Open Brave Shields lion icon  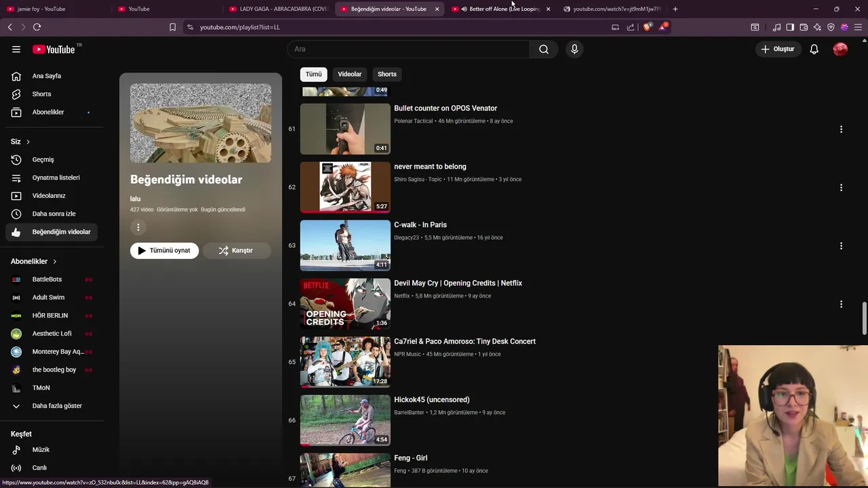tap(646, 27)
